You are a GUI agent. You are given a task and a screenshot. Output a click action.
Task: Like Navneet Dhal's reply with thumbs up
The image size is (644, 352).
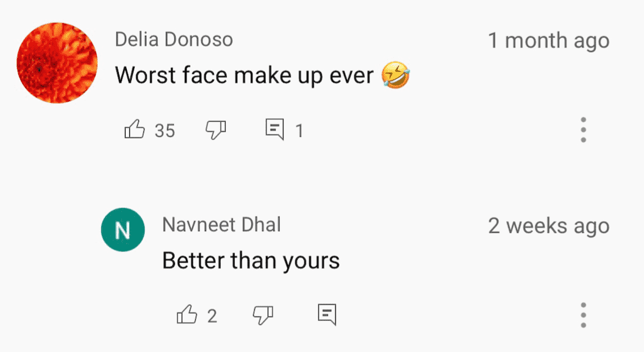187,315
